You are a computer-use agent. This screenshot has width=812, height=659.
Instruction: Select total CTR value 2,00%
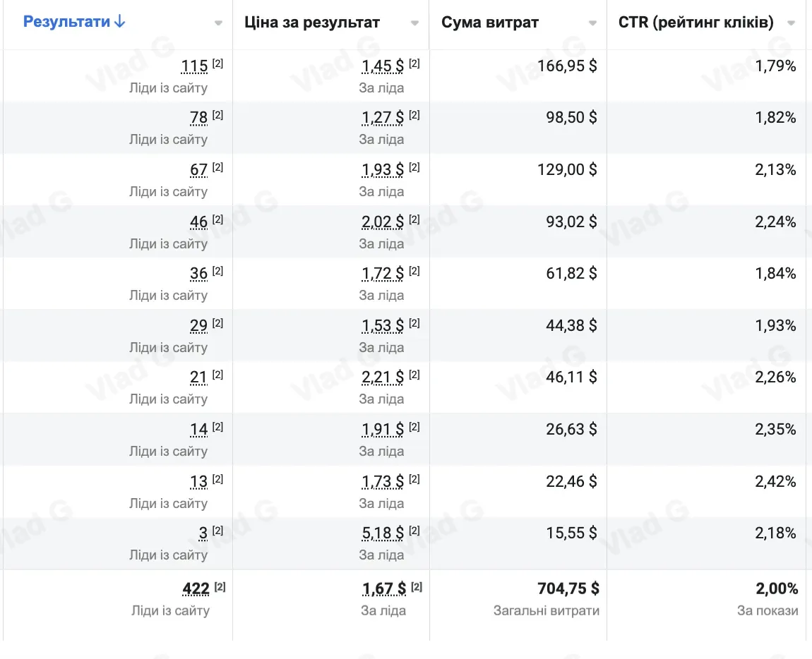click(x=777, y=588)
